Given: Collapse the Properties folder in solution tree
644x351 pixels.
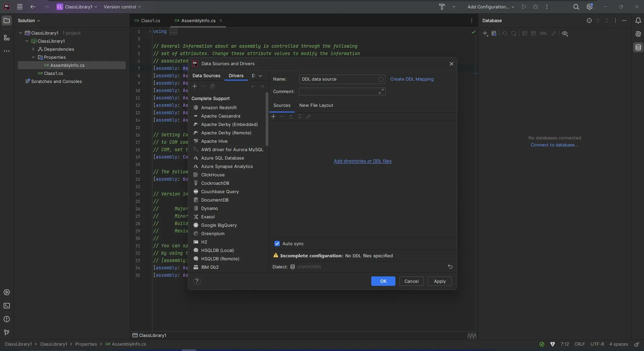Looking at the screenshot, I should coord(33,57).
